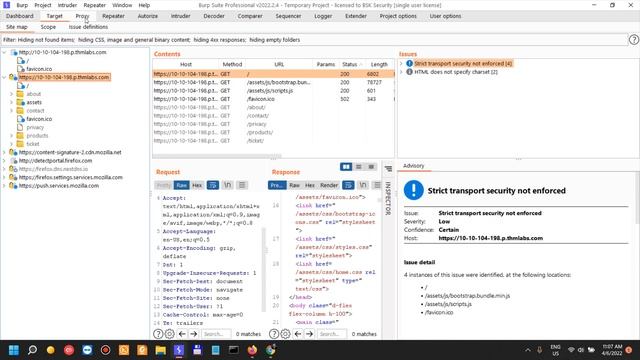Open Issue definitions sub-tab
Screen dimensions: 640x360
(x=88, y=27)
